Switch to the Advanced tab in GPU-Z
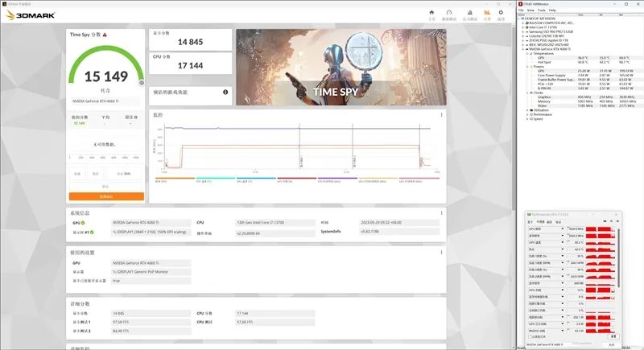This screenshot has height=350, width=644. tap(549, 222)
